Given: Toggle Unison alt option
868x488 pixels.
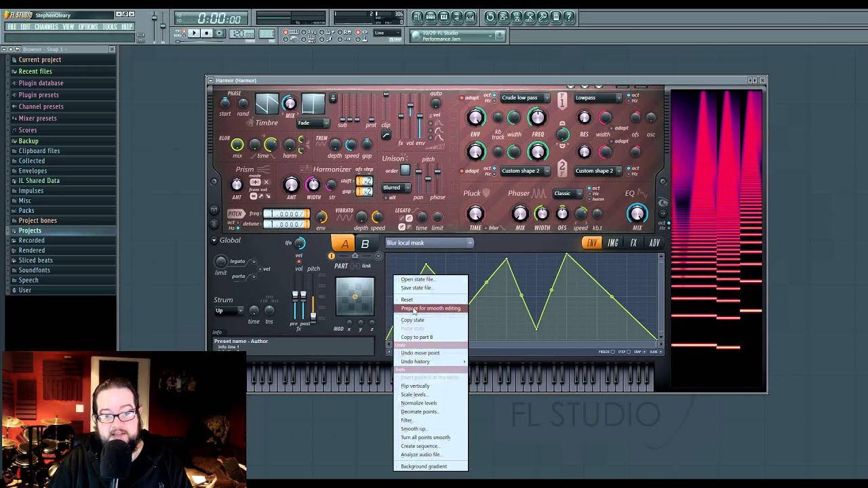Looking at the screenshot, I should click(x=386, y=197).
